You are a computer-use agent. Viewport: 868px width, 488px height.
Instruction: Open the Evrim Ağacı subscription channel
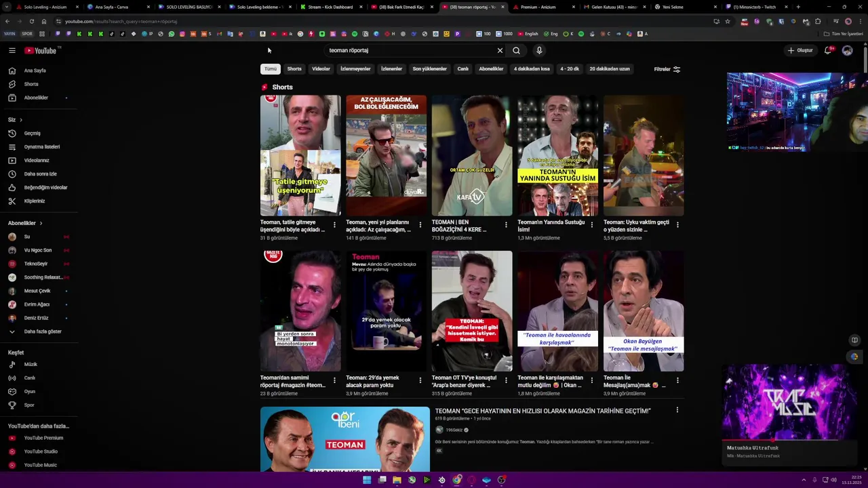coord(37,304)
